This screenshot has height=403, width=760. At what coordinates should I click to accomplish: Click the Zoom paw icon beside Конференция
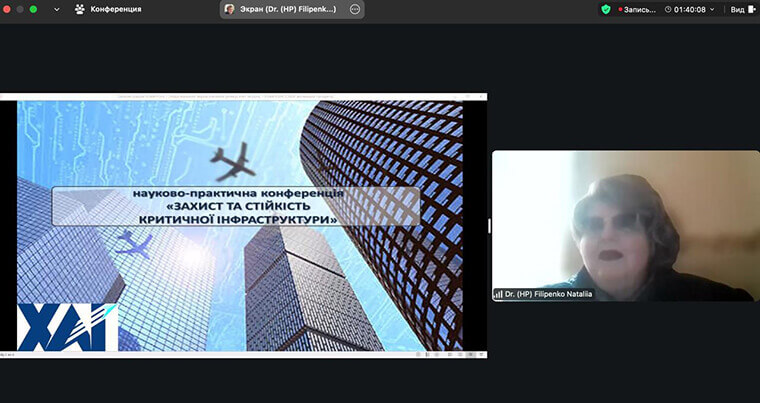click(79, 9)
